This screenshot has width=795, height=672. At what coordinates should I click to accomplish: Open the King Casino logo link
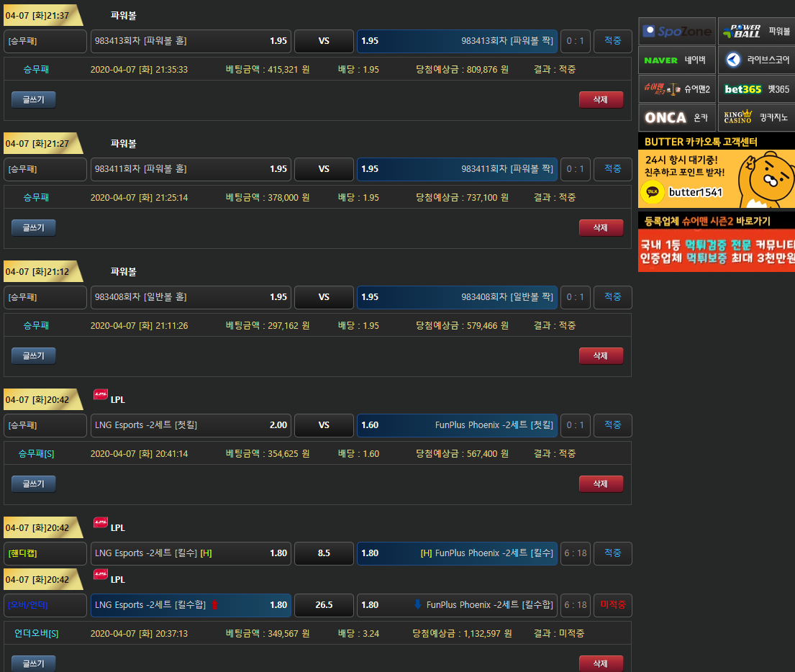(756, 117)
